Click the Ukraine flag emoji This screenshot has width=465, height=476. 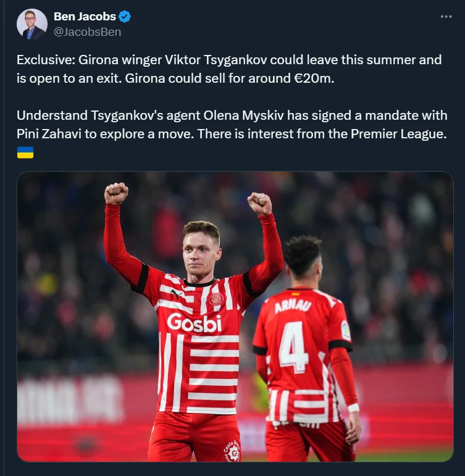pos(25,152)
